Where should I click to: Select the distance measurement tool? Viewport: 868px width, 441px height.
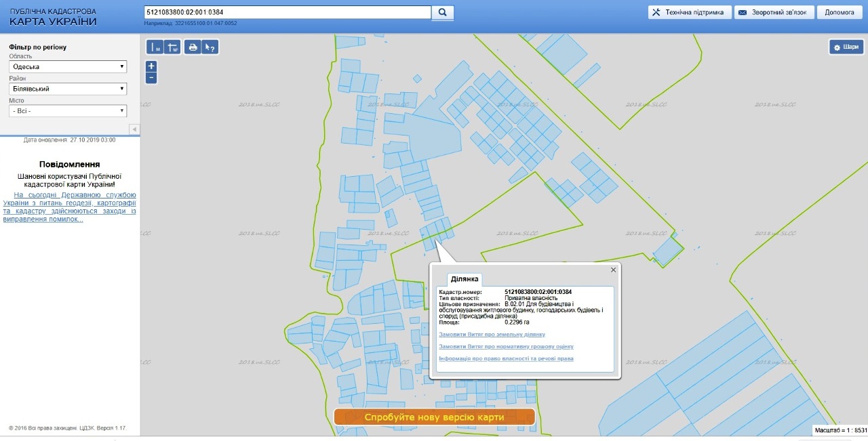155,47
